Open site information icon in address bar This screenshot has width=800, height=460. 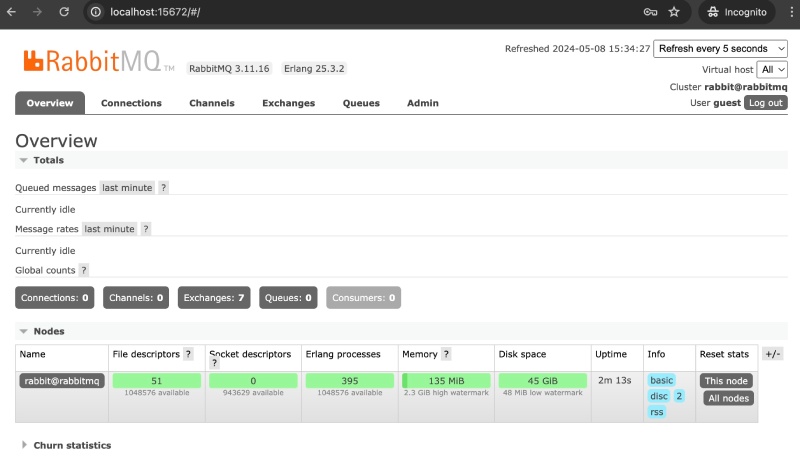(96, 12)
